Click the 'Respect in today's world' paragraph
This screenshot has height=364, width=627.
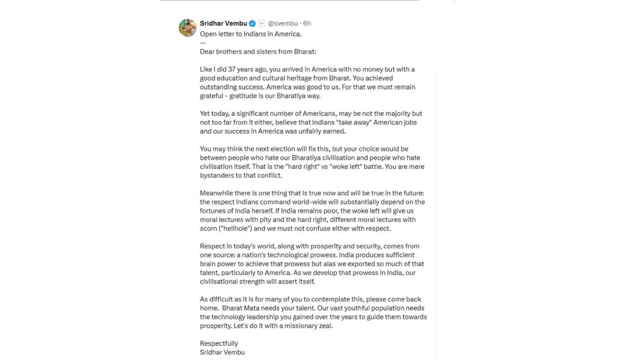[311, 264]
